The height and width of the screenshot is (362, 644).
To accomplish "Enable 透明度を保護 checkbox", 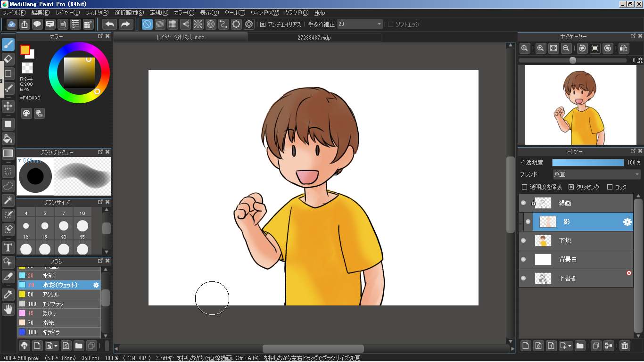I will click(x=524, y=187).
